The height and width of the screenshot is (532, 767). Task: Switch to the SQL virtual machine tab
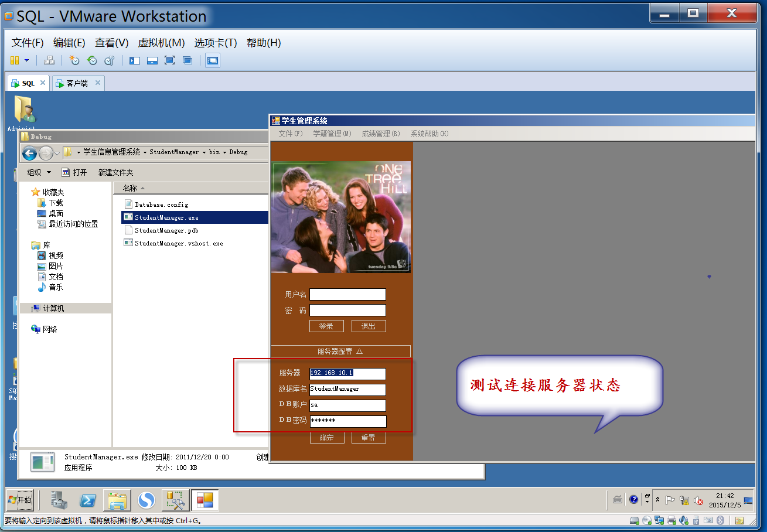(29, 83)
